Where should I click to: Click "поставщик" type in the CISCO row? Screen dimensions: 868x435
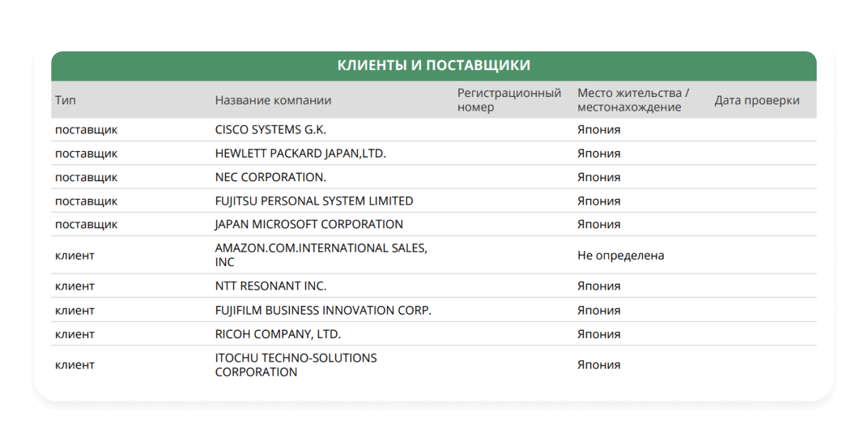click(x=86, y=130)
